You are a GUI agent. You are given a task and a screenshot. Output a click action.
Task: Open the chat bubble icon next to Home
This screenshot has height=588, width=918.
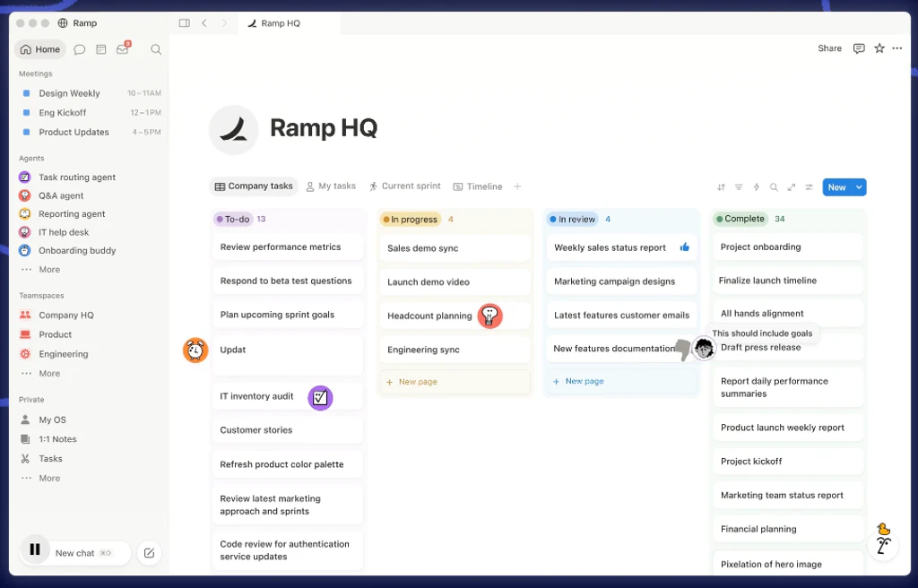coord(80,50)
